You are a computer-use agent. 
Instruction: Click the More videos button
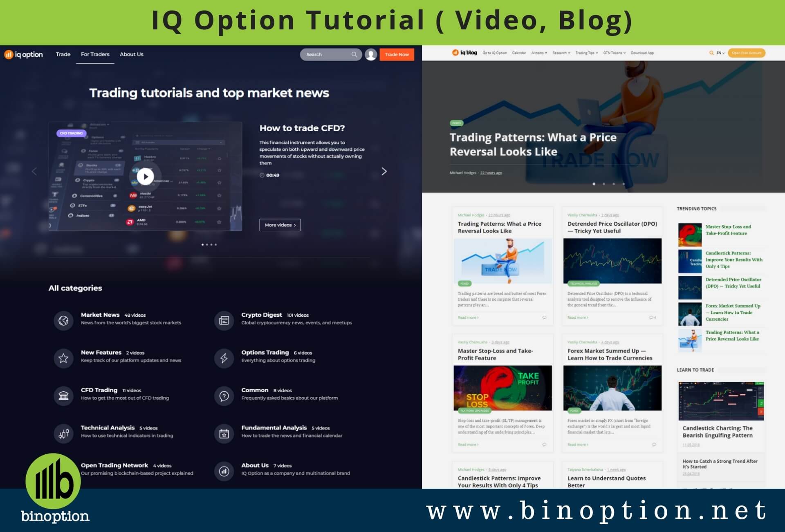tap(280, 224)
